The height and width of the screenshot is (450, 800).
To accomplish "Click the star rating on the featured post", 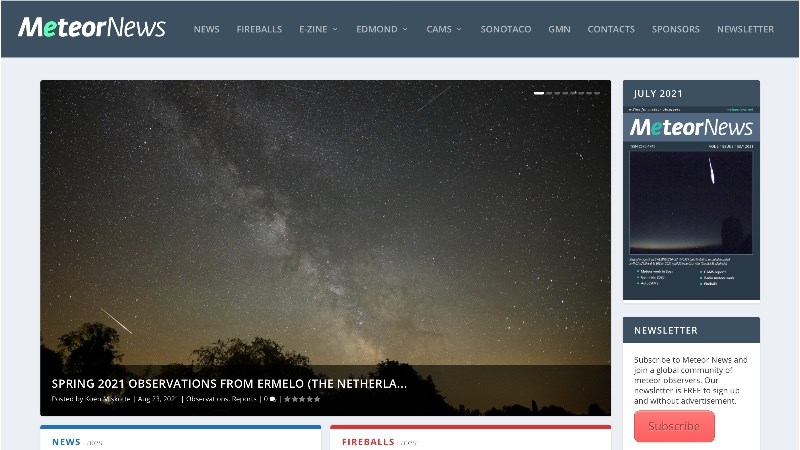I will [x=302, y=399].
